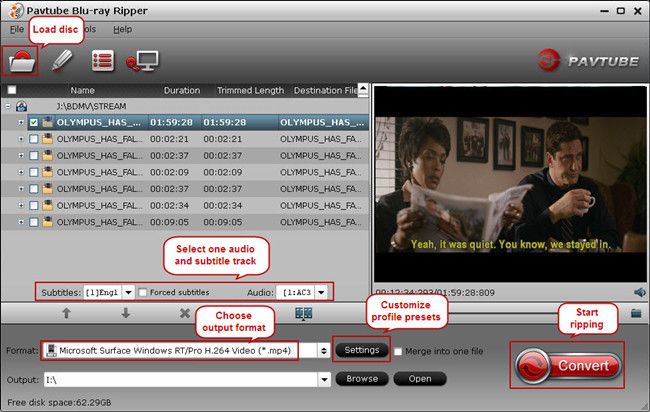Open the File menu
Viewport: 650px width, 412px height.
click(17, 29)
